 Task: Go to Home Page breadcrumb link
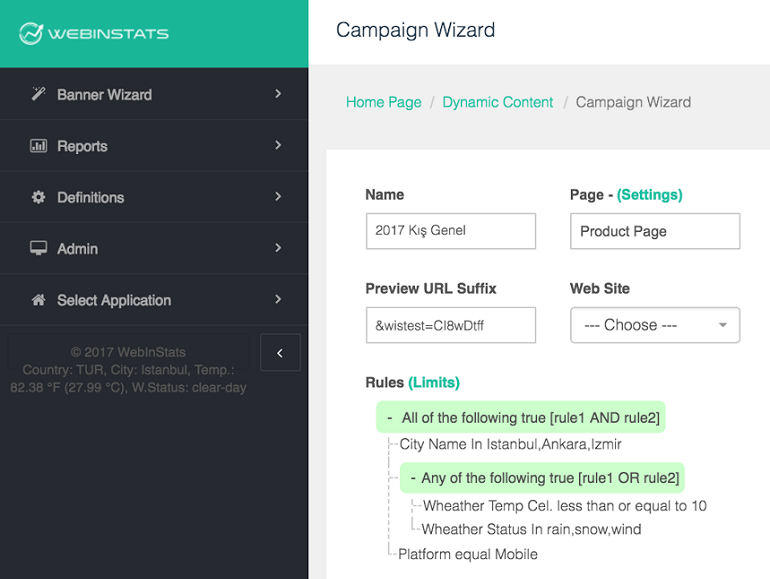(x=383, y=102)
